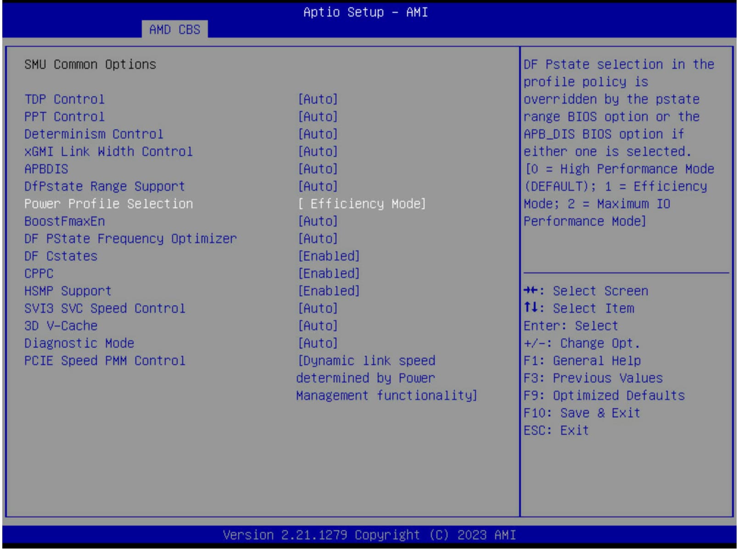The image size is (738, 560).
Task: Select the PPT Control setting
Action: [64, 117]
